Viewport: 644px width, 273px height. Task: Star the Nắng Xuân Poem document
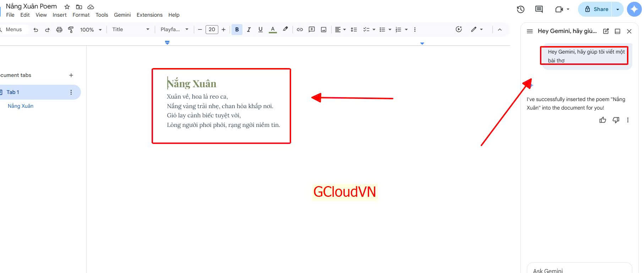coord(67,7)
